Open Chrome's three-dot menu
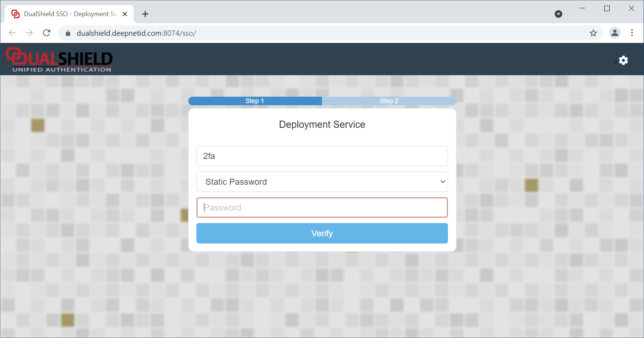 (632, 33)
